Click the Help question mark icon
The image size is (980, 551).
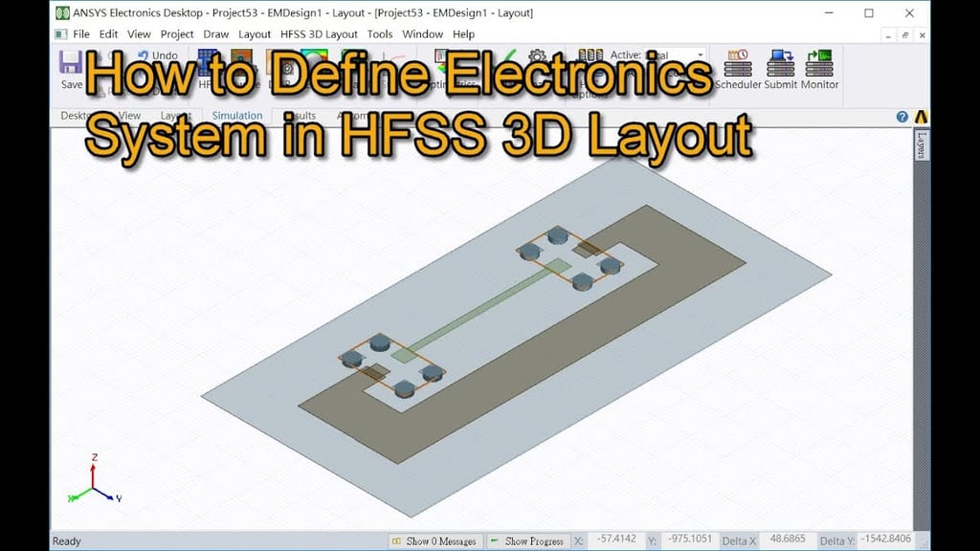click(x=902, y=116)
